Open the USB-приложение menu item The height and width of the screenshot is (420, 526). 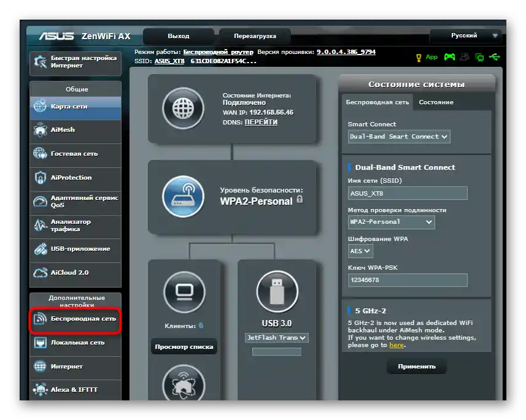coord(75,250)
